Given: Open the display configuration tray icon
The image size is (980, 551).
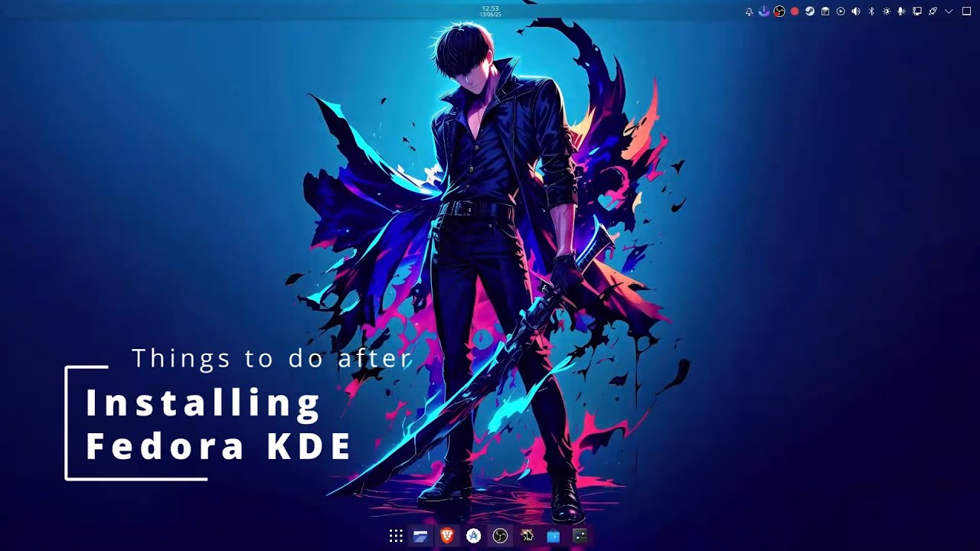Looking at the screenshot, I should 917,11.
